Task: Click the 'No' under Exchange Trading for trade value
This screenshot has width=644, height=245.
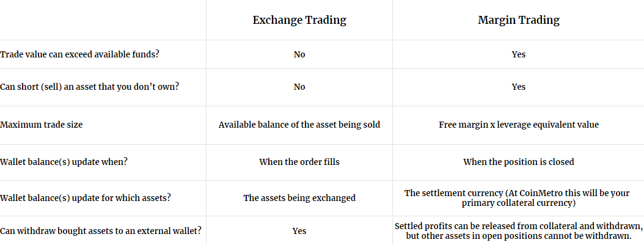Action: pos(299,54)
